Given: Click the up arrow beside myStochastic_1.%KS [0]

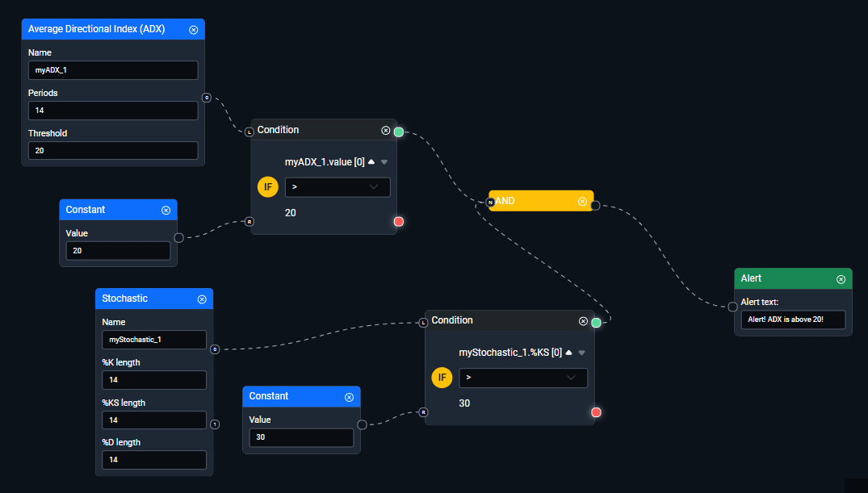Looking at the screenshot, I should pyautogui.click(x=568, y=353).
